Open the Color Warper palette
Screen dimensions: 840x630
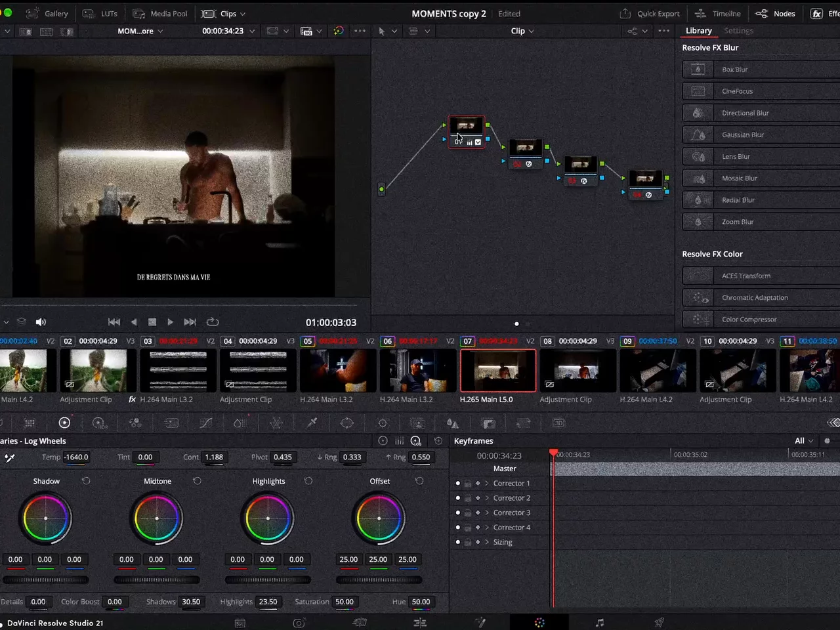coord(276,423)
